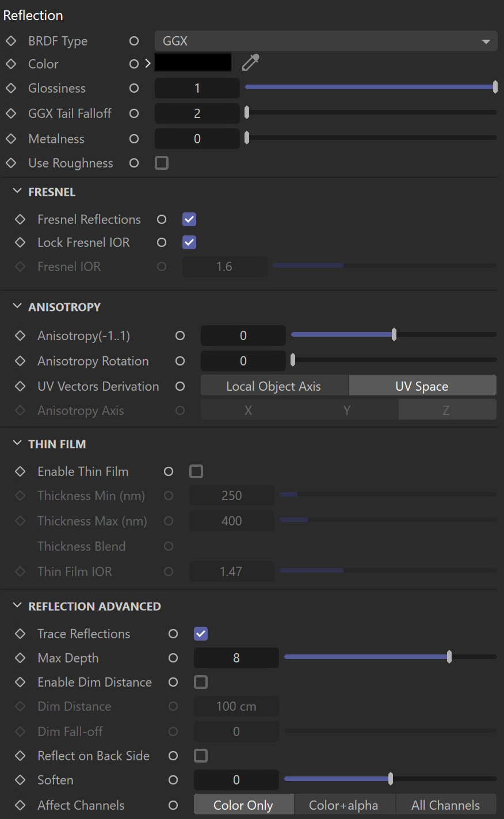Click the circle icon next to Trace Reflections
The height and width of the screenshot is (819, 504).
point(173,634)
